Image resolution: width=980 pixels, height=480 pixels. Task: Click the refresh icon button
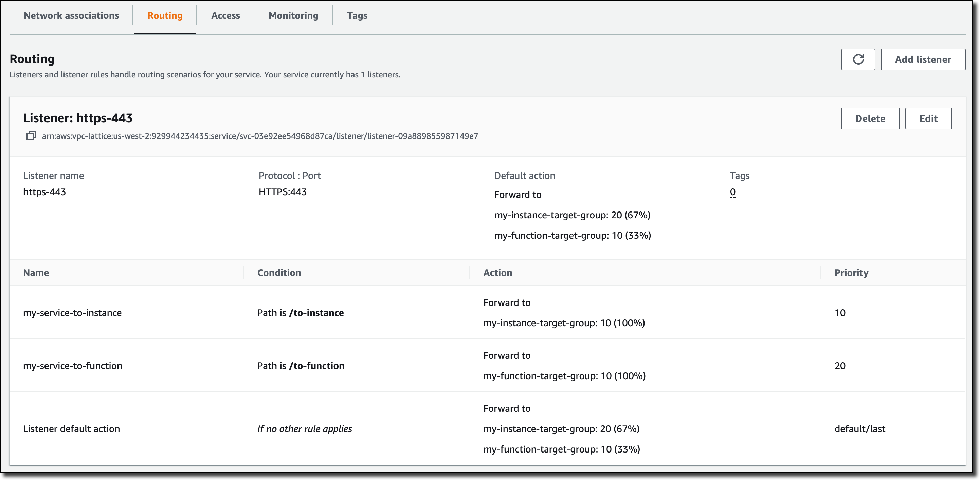[x=858, y=59]
